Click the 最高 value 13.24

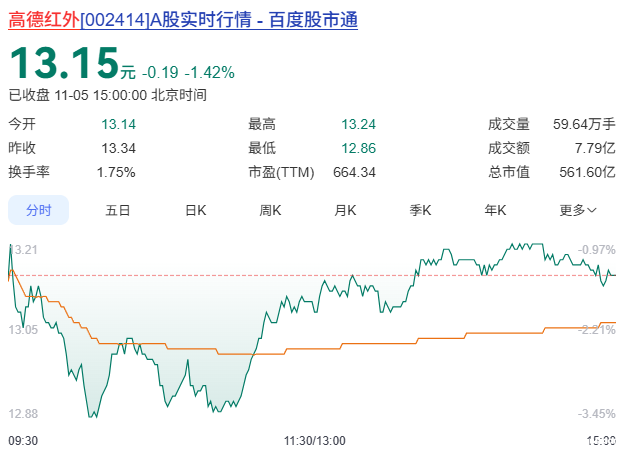point(358,124)
